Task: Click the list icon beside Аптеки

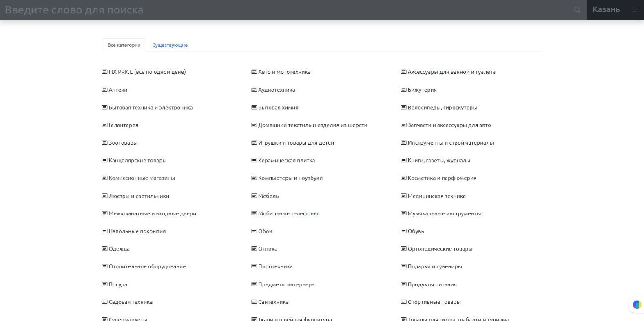Action: pyautogui.click(x=104, y=90)
